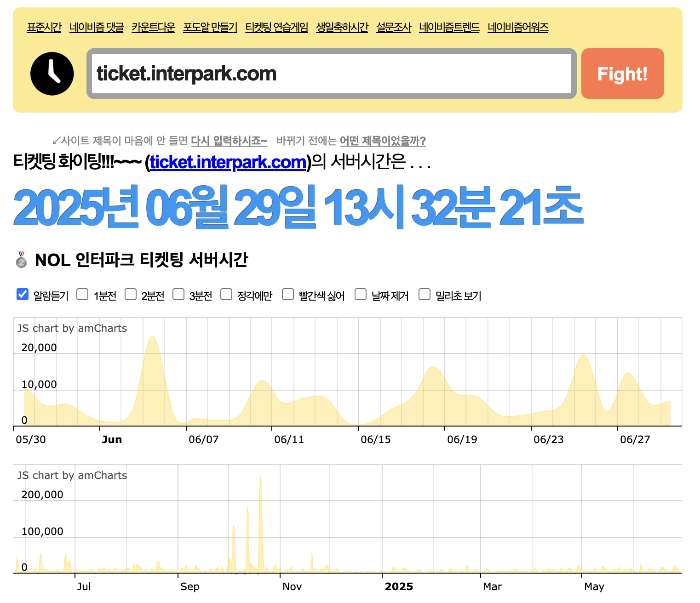The height and width of the screenshot is (603, 700).
Task: Click the Sep label on the yearly chart
Action: pyautogui.click(x=190, y=586)
